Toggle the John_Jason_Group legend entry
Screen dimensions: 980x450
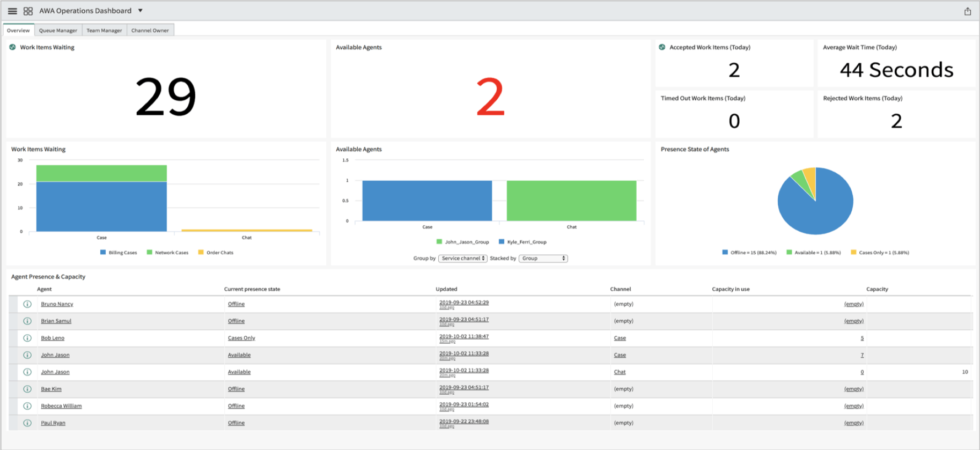tap(463, 242)
